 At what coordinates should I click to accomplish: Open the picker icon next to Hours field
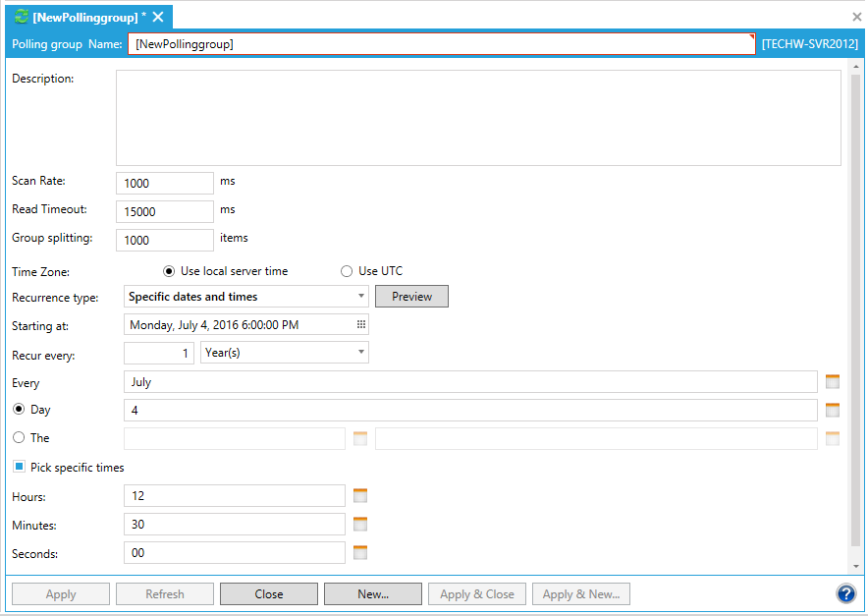[x=360, y=496]
